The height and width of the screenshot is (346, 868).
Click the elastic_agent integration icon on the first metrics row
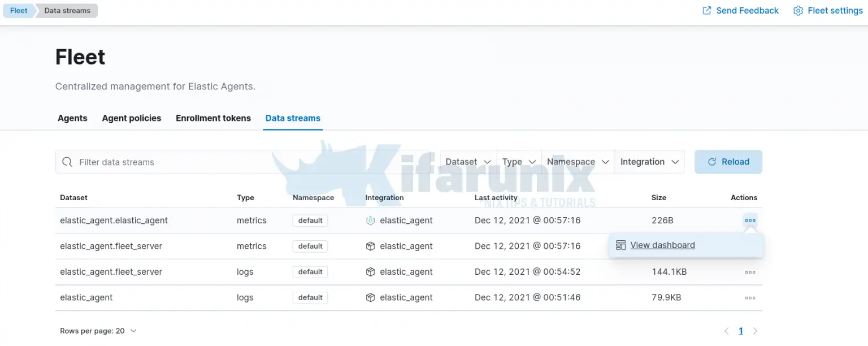click(x=370, y=220)
